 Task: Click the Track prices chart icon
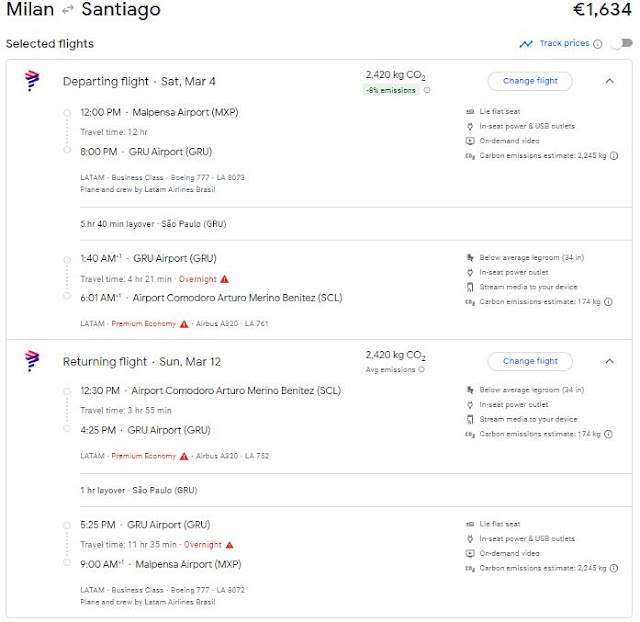click(526, 44)
